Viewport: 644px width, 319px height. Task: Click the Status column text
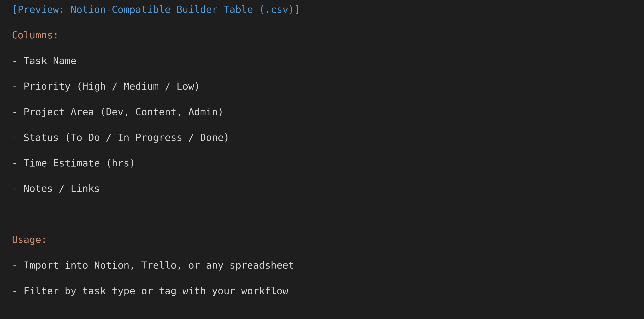click(x=41, y=138)
